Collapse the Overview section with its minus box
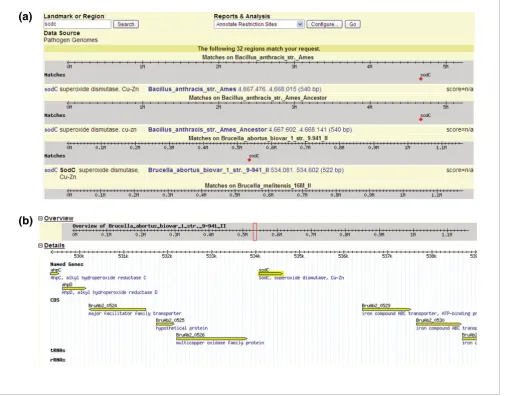506x396 pixels. 40,218
